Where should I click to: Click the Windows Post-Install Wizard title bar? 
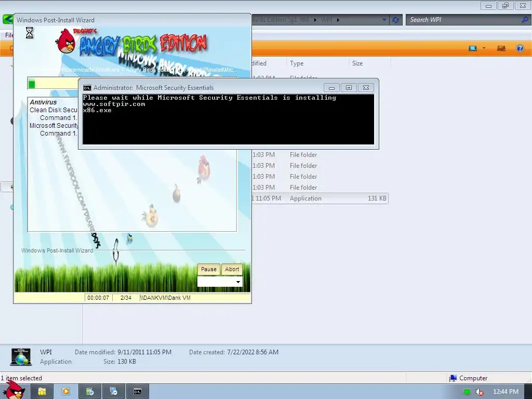click(x=132, y=20)
